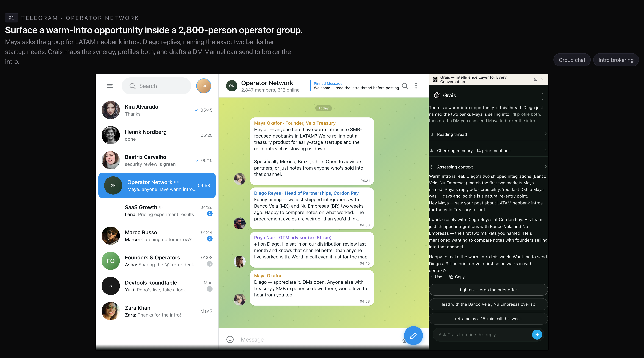This screenshot has width=644, height=358.
Task: Click the muted icon next to Operator Network
Action: [176, 182]
